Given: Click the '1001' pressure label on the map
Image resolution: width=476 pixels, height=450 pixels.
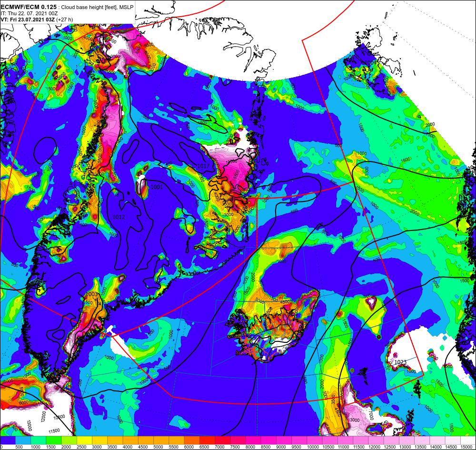Looking at the screenshot, I should tap(157, 187).
